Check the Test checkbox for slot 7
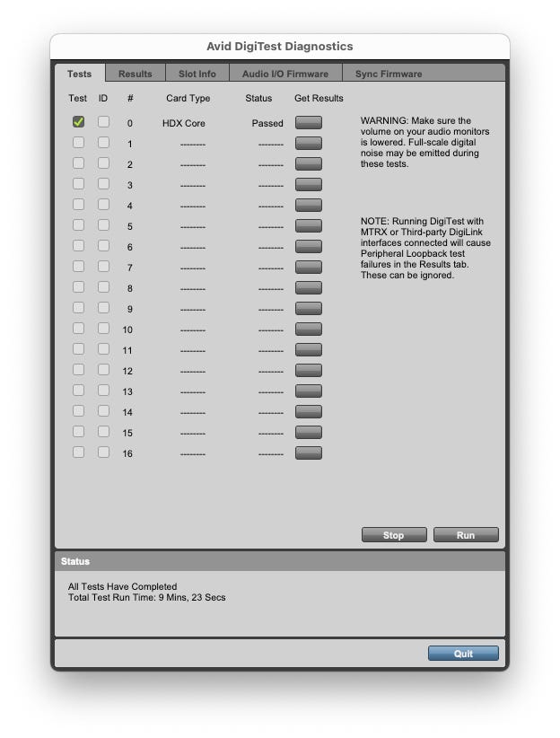Screen dimensions: 560x738 point(79,267)
